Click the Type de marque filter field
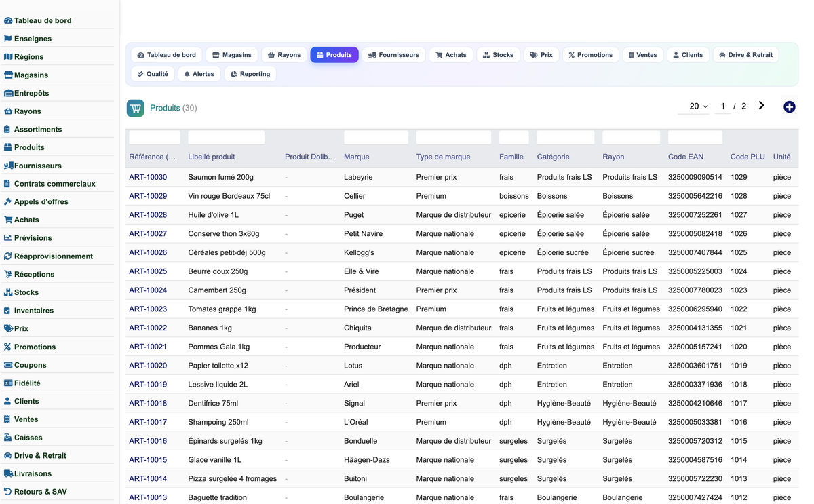This screenshot has height=504, width=814. coord(454,138)
